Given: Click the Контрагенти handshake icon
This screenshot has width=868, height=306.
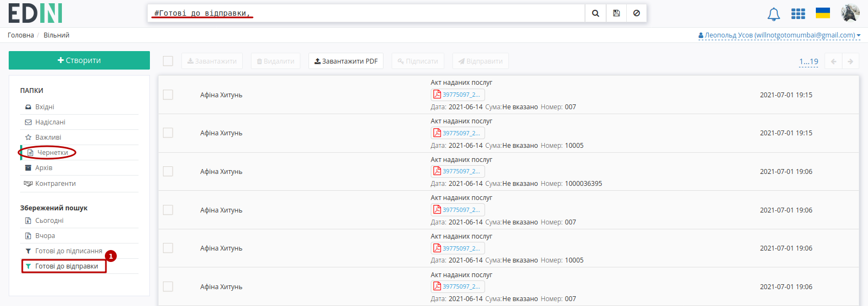Looking at the screenshot, I should click(x=28, y=184).
